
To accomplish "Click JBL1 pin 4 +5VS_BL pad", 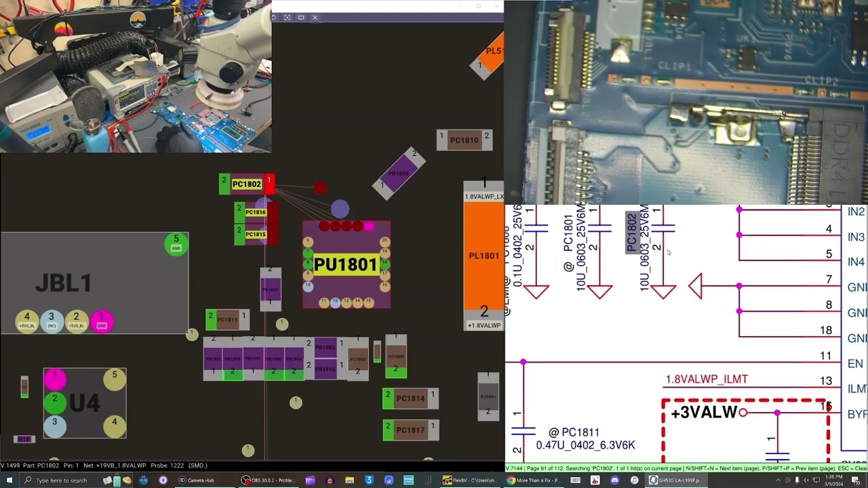I will [27, 321].
